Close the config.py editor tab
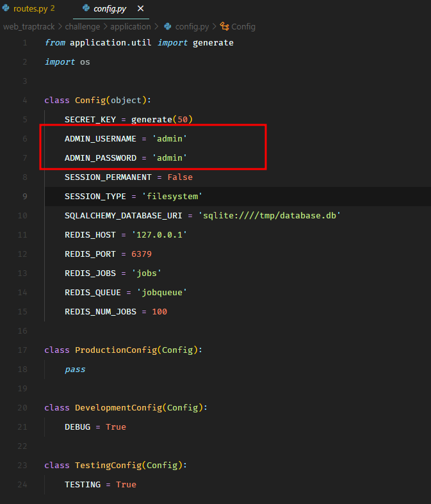 coord(141,8)
